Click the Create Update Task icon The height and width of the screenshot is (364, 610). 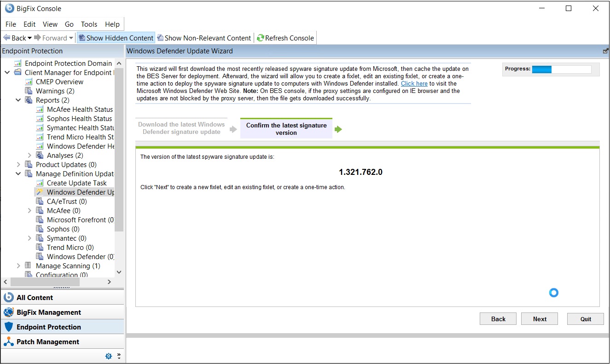click(40, 183)
